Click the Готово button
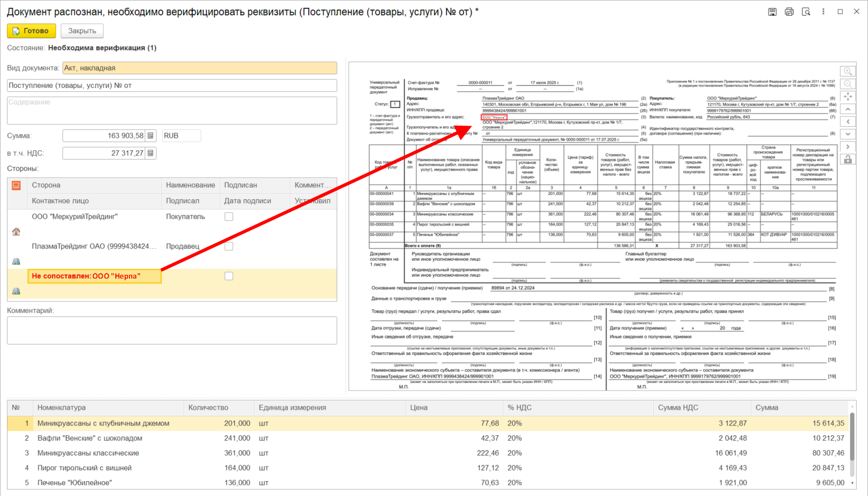Viewport: 868px width, 496px height. [x=31, y=31]
